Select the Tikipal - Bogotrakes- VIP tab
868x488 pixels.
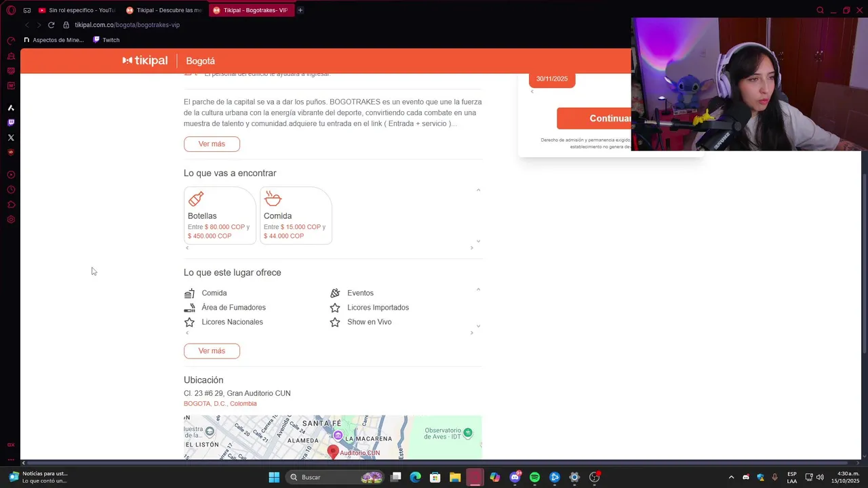pyautogui.click(x=252, y=10)
